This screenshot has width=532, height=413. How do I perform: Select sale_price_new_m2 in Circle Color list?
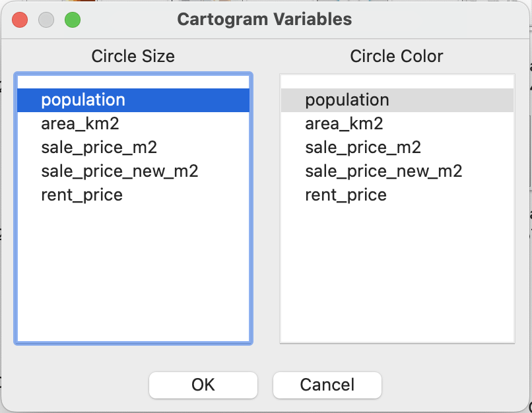397,172
